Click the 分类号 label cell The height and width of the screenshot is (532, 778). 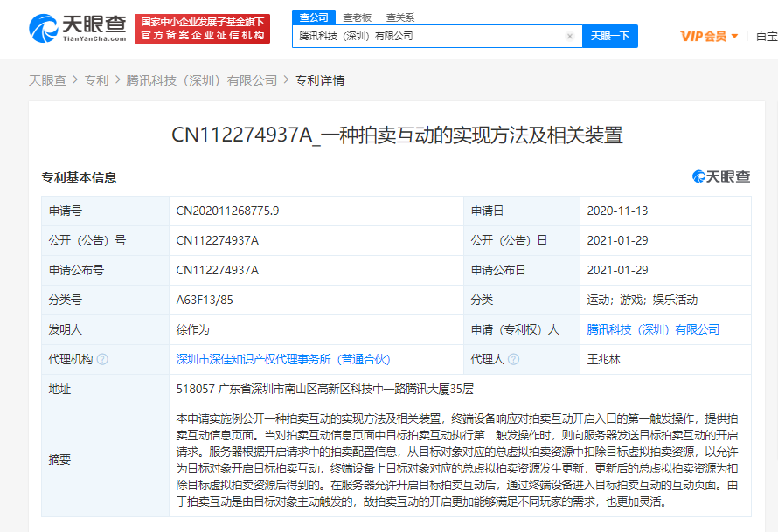pos(105,300)
